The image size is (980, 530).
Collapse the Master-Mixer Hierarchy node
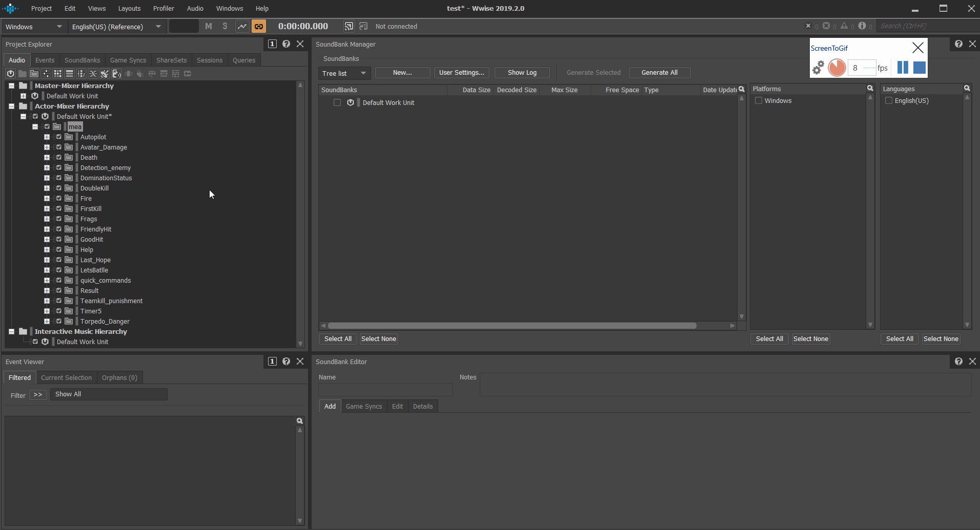(x=11, y=86)
